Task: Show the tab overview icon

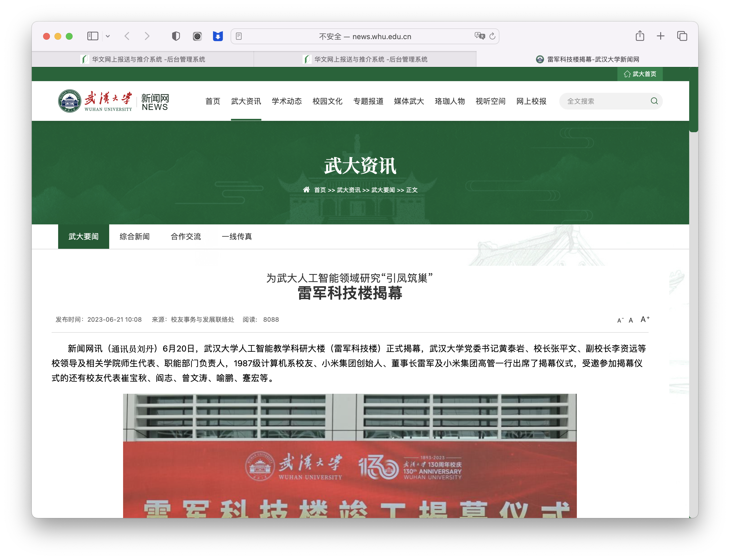Action: (682, 36)
